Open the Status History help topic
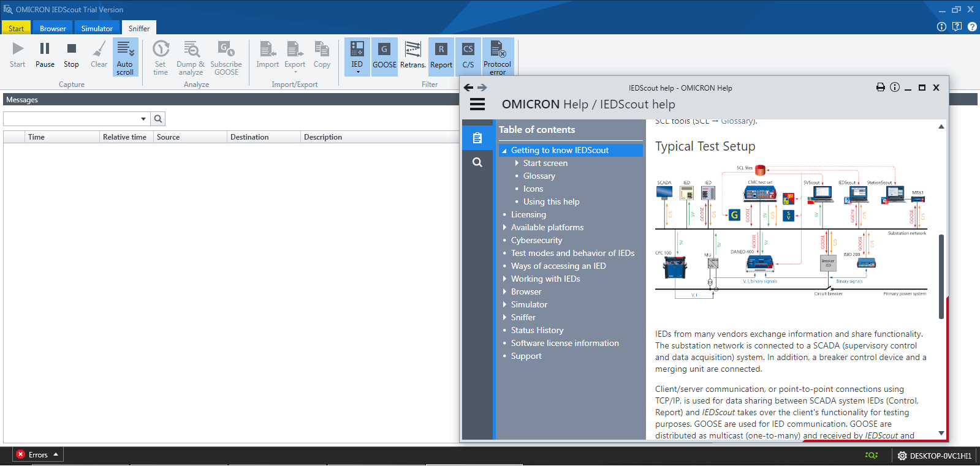Image resolution: width=980 pixels, height=466 pixels. tap(537, 330)
